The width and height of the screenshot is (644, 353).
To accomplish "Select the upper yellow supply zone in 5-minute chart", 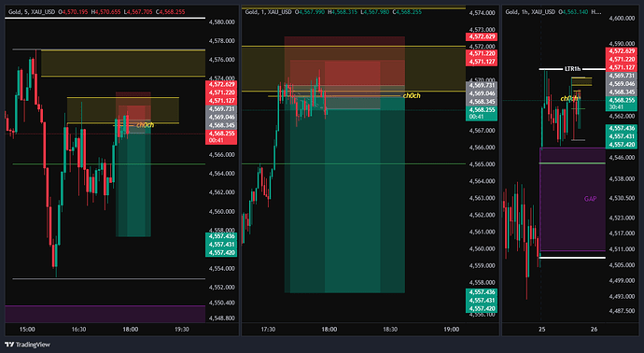I will (123, 63).
